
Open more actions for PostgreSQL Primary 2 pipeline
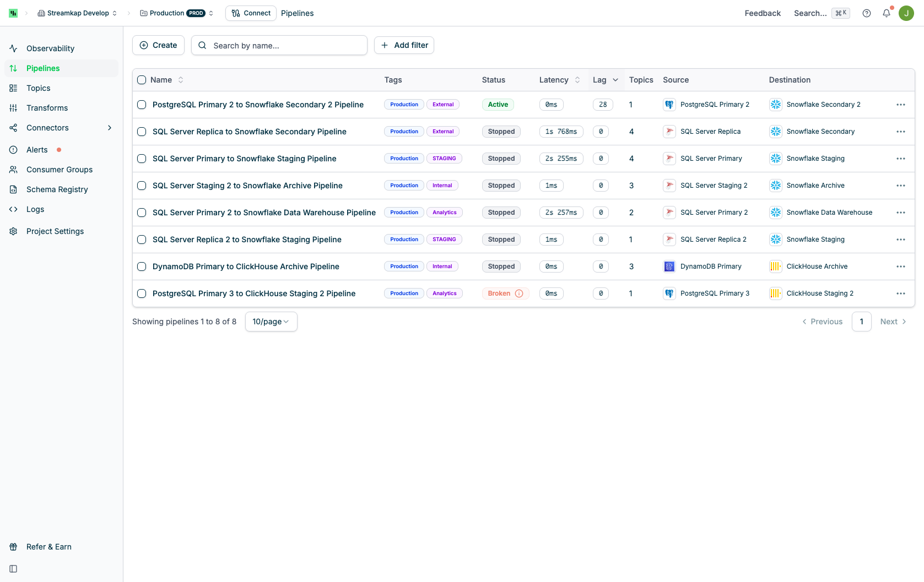coord(901,105)
